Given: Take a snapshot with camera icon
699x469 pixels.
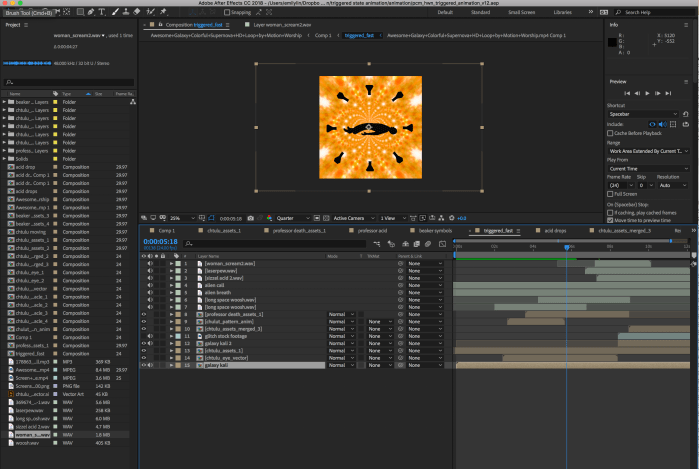Looking at the screenshot, I should (x=251, y=218).
